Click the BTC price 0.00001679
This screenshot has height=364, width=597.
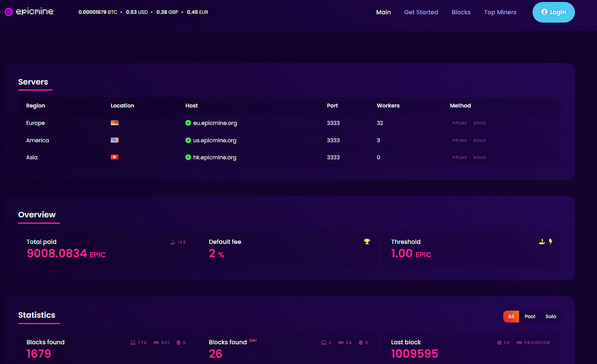point(98,12)
